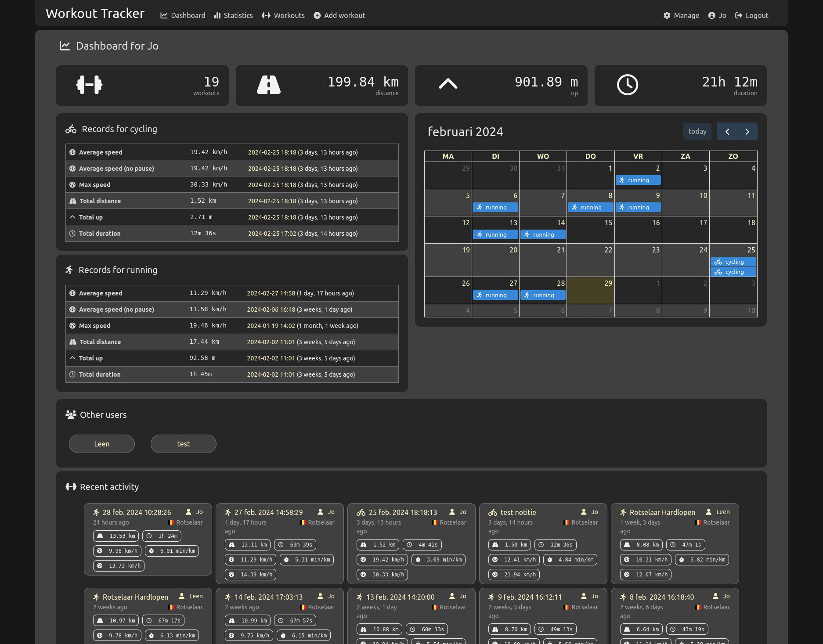Click the users icon beside Other users
The width and height of the screenshot is (823, 644).
[71, 414]
